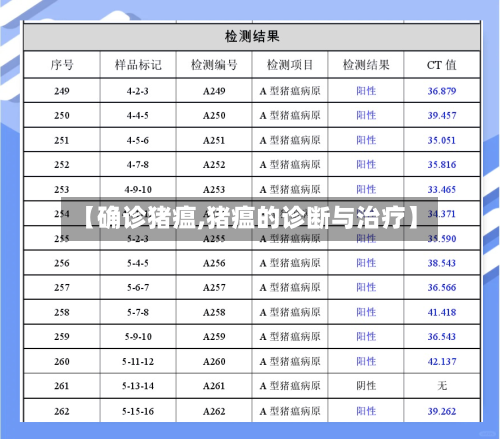Image resolution: width=500 pixels, height=439 pixels.
Task: Click the 阳性 result in row 252
Action: 366,164
